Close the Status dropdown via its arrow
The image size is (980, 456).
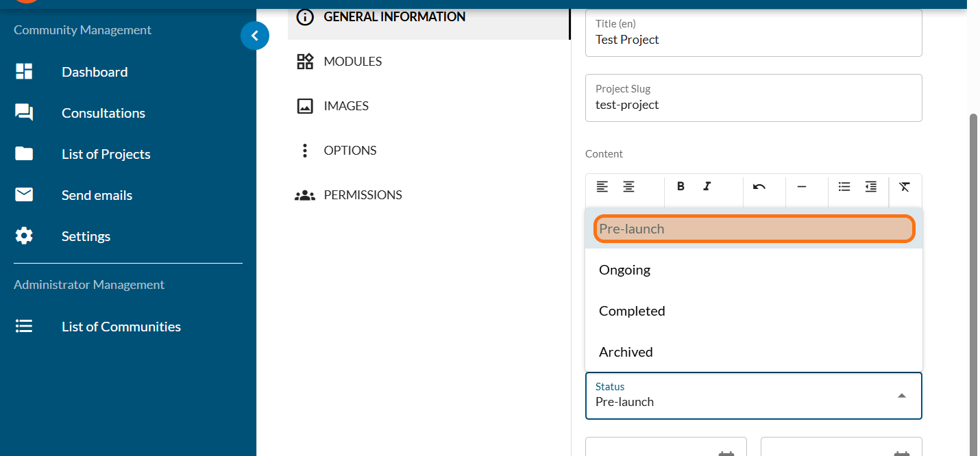pos(902,396)
